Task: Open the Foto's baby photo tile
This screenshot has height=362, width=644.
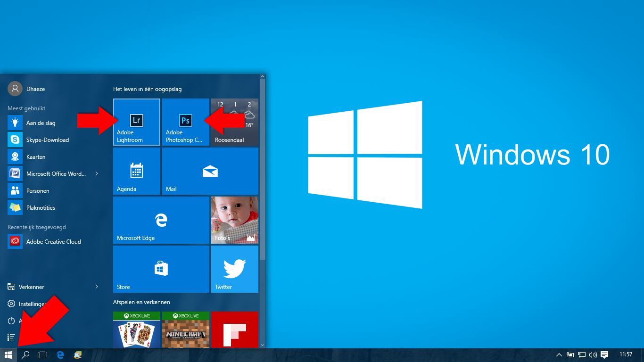Action: coord(234,220)
